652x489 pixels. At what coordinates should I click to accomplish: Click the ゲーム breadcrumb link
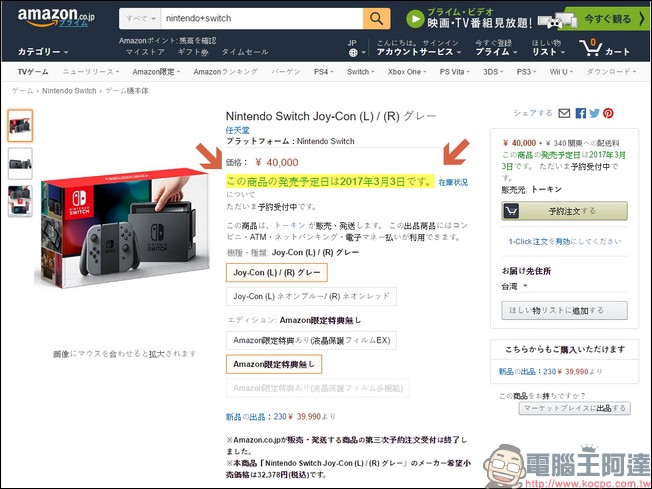click(x=22, y=91)
